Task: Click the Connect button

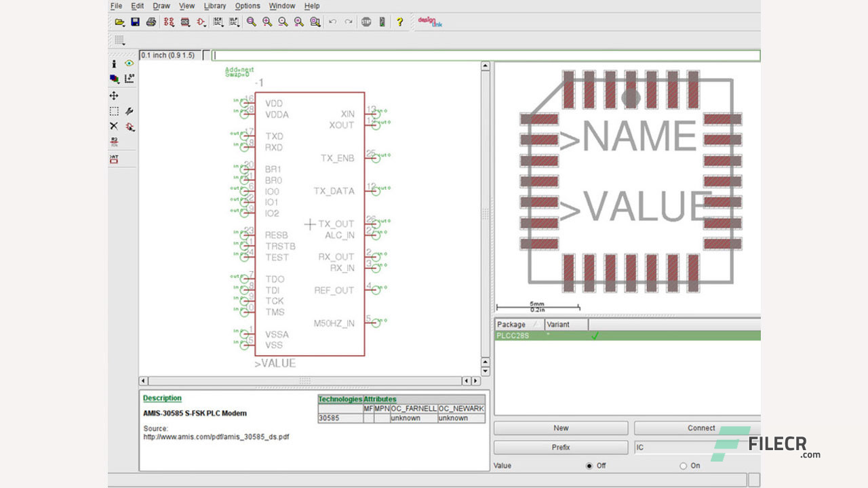Action: tap(697, 428)
